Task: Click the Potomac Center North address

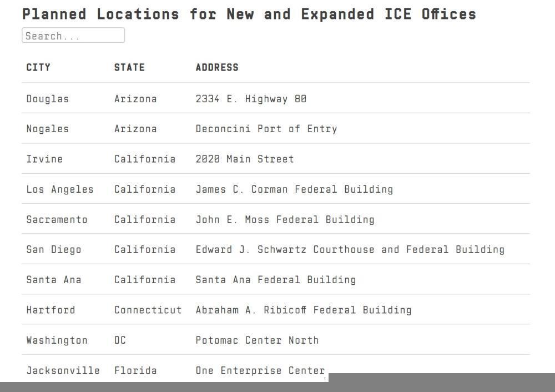Action: coord(257,340)
